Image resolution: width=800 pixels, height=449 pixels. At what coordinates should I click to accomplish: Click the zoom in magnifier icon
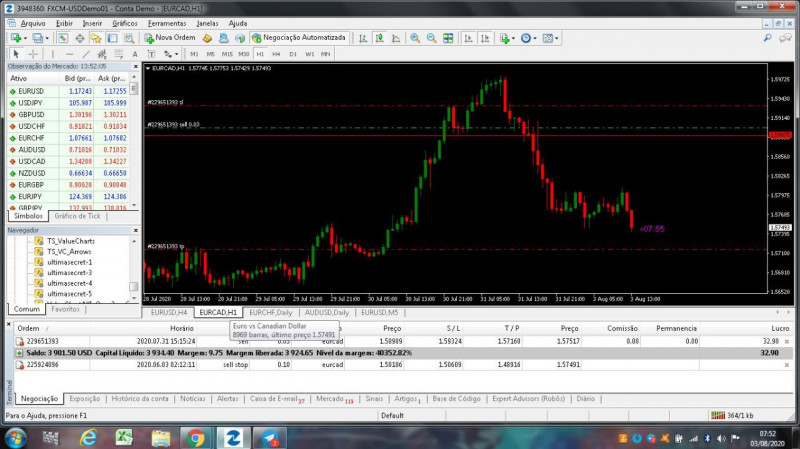[x=415, y=38]
